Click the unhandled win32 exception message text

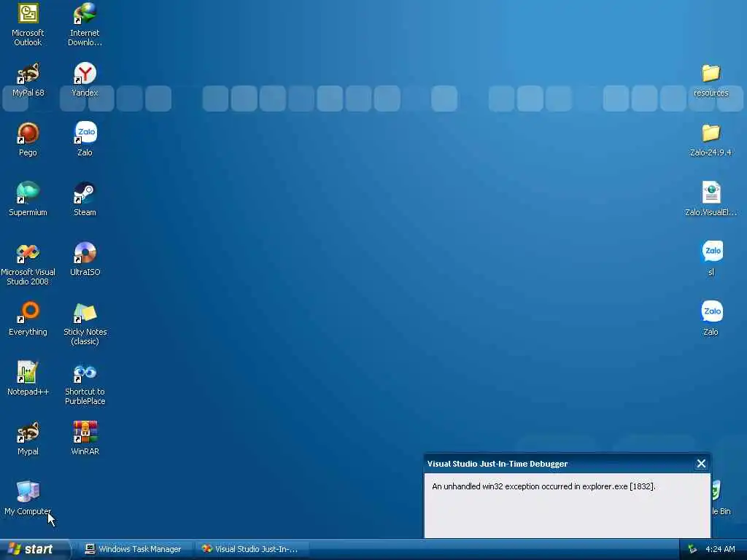point(543,486)
